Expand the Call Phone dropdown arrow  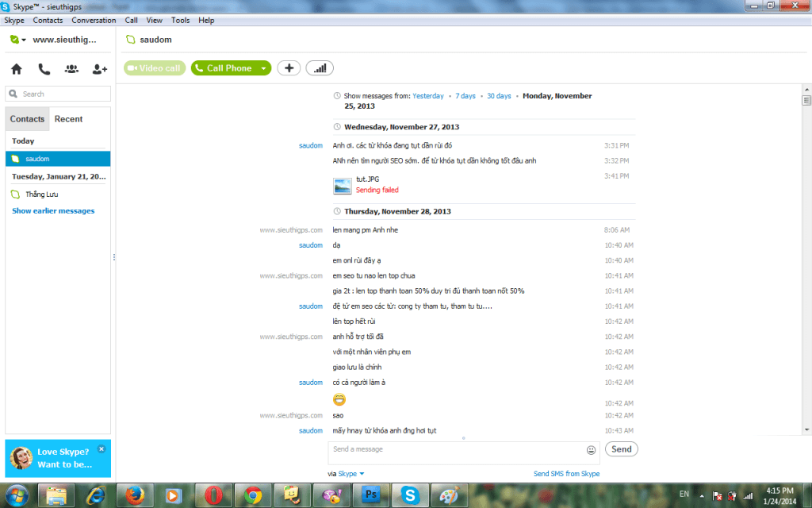click(264, 68)
